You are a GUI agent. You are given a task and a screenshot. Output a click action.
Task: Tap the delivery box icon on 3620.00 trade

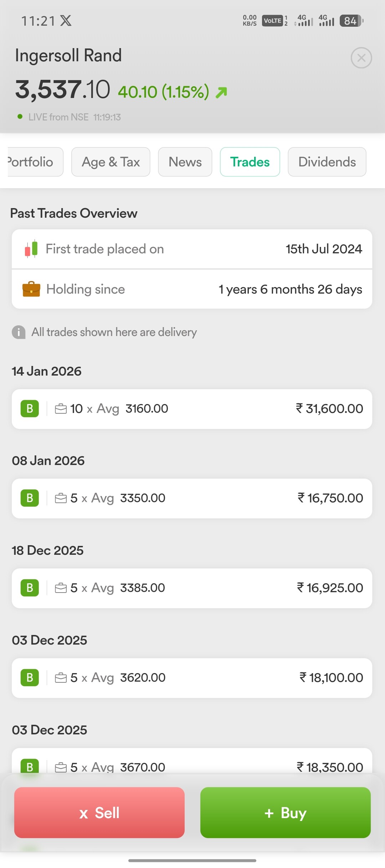point(61,677)
